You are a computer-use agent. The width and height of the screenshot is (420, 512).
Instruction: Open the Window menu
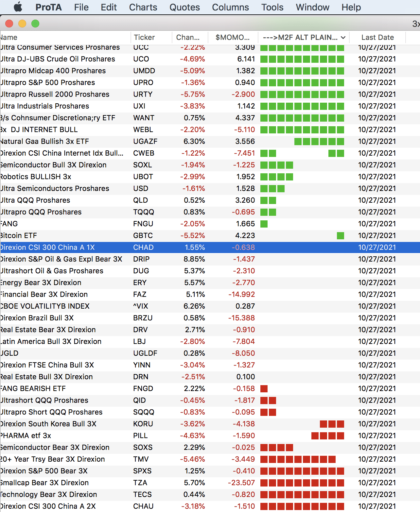click(312, 7)
